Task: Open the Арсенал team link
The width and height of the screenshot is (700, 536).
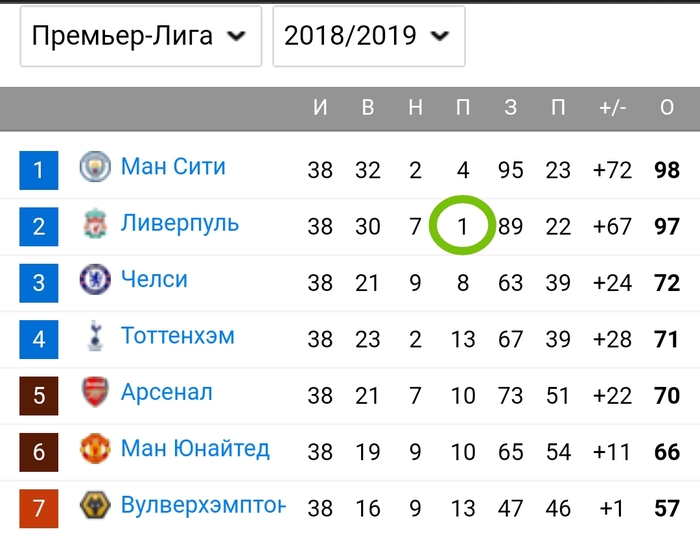Action: [x=167, y=392]
